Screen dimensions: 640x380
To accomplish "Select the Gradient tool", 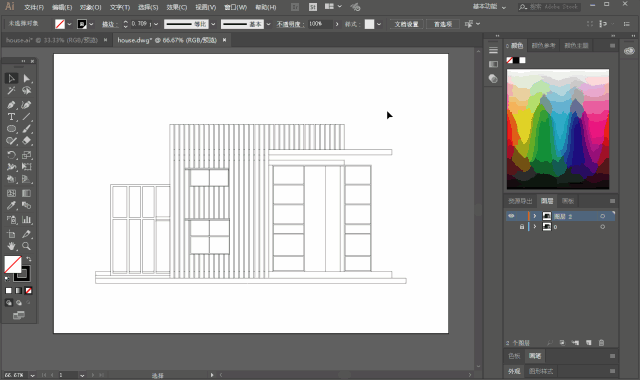I will pos(27,193).
